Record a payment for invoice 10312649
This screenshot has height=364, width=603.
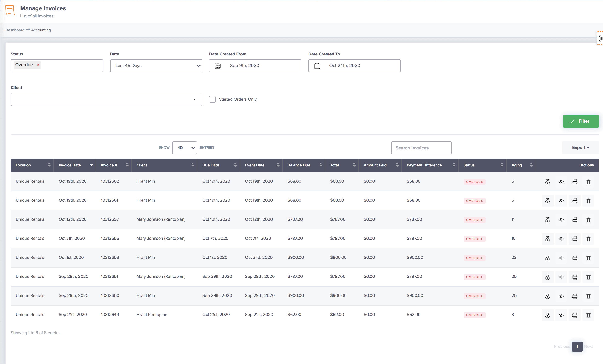point(548,315)
